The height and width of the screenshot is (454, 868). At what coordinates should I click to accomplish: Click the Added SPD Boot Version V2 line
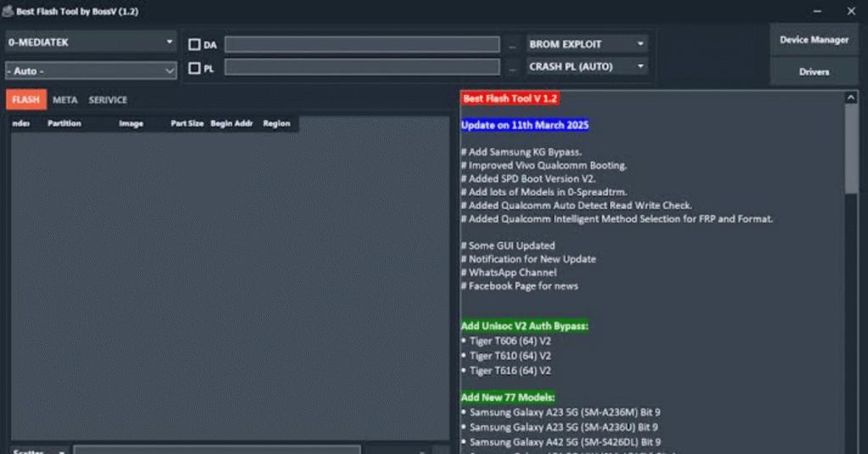coord(528,179)
